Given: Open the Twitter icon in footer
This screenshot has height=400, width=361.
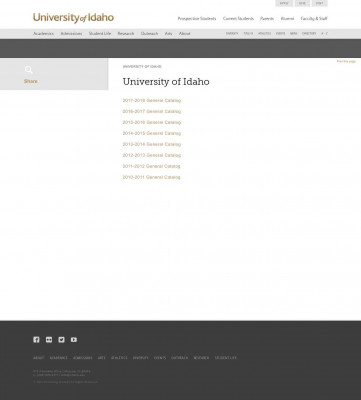Looking at the screenshot, I should click(x=61, y=340).
